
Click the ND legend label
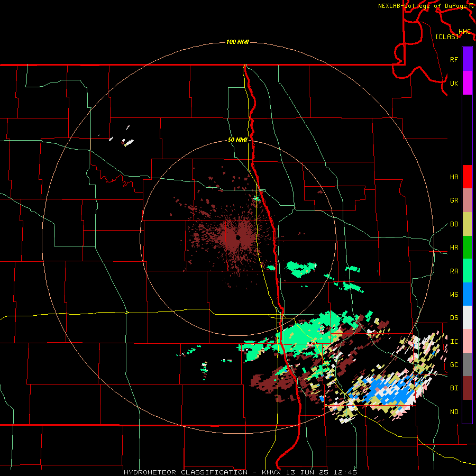click(x=454, y=412)
